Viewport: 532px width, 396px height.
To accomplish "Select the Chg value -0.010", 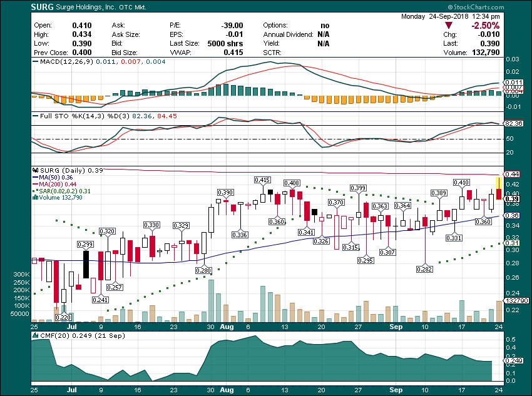I will [x=489, y=34].
